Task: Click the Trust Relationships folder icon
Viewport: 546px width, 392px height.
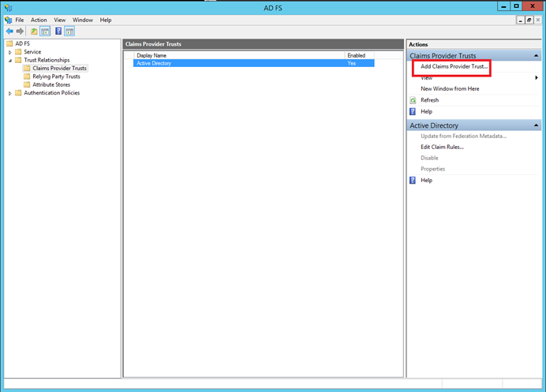Action: point(18,60)
